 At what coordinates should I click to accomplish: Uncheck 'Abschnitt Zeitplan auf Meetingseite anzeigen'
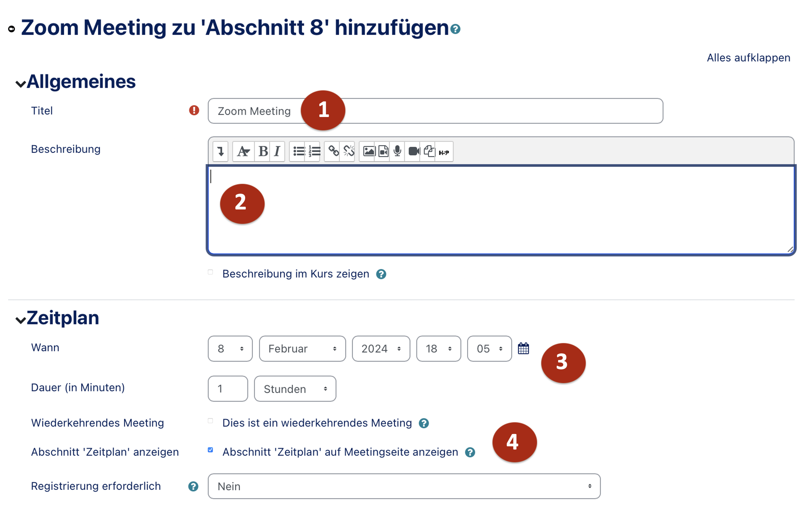(x=211, y=450)
